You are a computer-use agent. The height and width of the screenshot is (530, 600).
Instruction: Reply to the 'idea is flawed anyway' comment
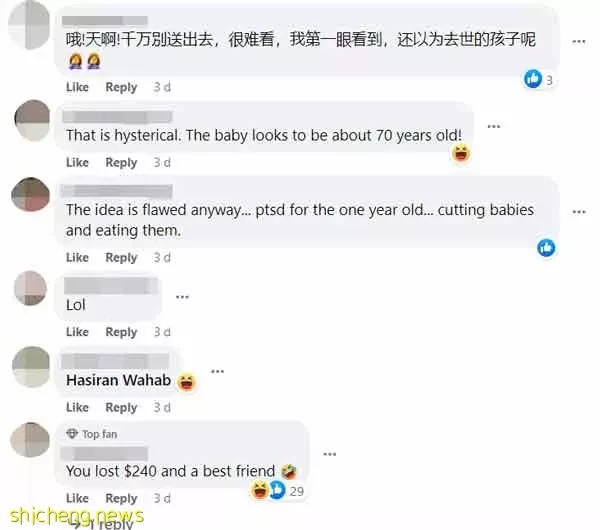point(121,258)
